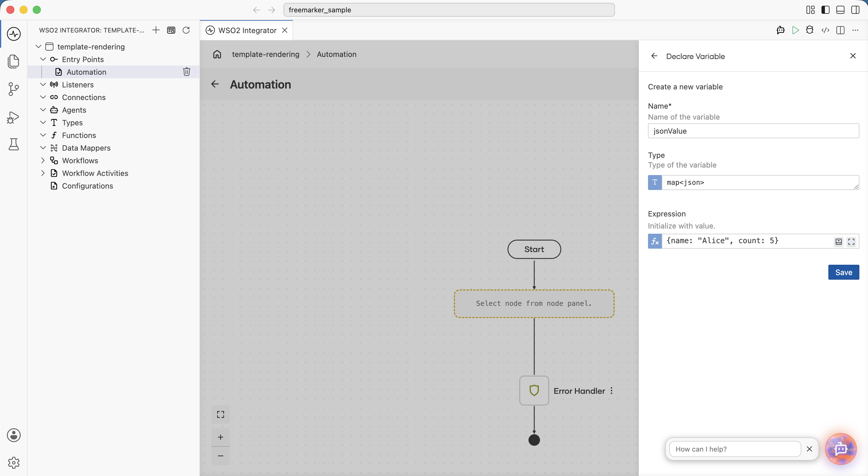This screenshot has width=868, height=476.
Task: Click the overview icon beside the refresh icon
Action: click(x=171, y=30)
